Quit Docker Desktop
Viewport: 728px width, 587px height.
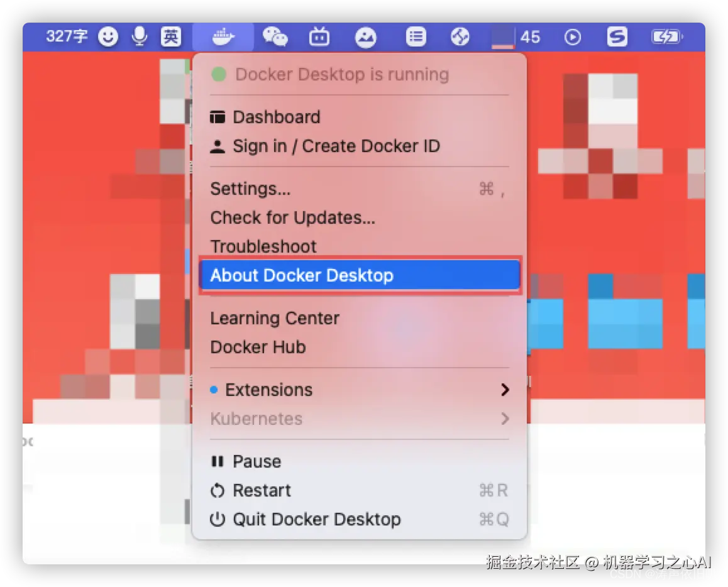click(360, 518)
